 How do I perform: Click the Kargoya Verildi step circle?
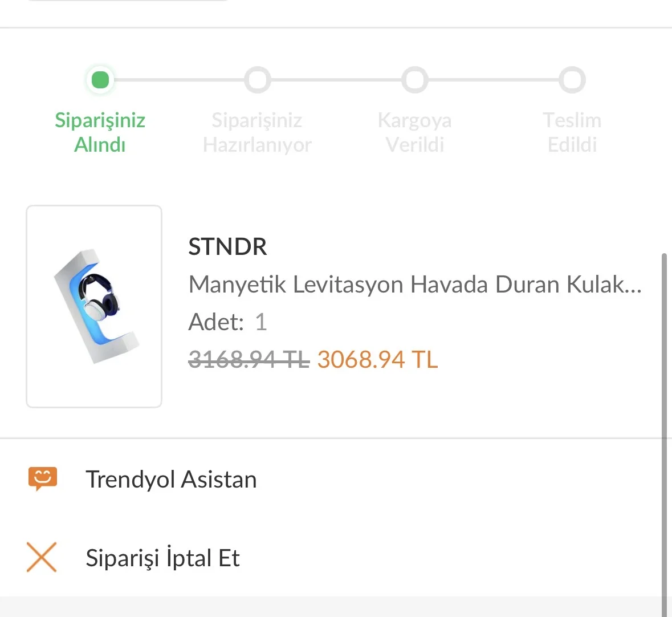414,80
